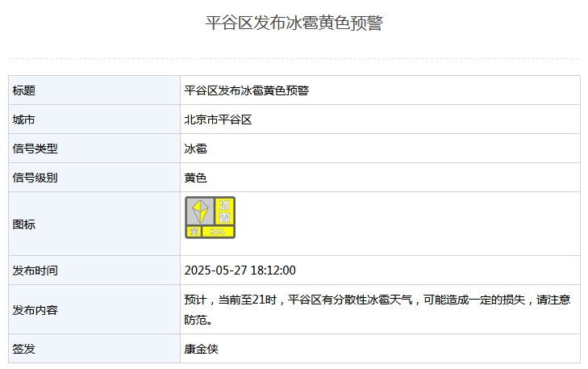Select the 发布时间 label cell

[x=94, y=270]
